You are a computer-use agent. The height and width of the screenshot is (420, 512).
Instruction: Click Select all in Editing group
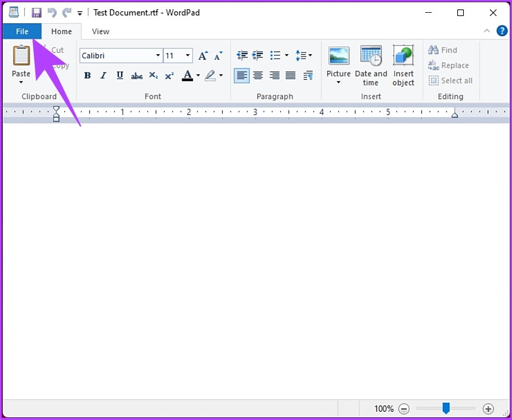pos(451,81)
